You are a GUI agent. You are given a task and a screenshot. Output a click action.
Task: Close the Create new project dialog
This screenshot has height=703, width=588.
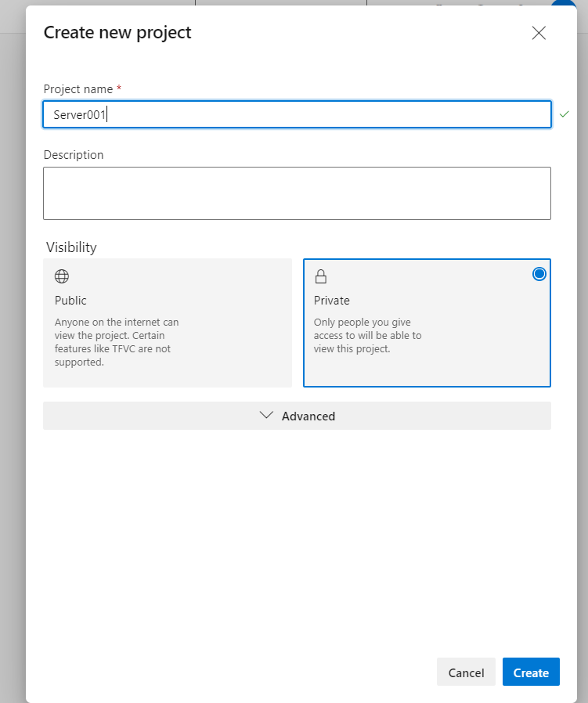click(539, 33)
